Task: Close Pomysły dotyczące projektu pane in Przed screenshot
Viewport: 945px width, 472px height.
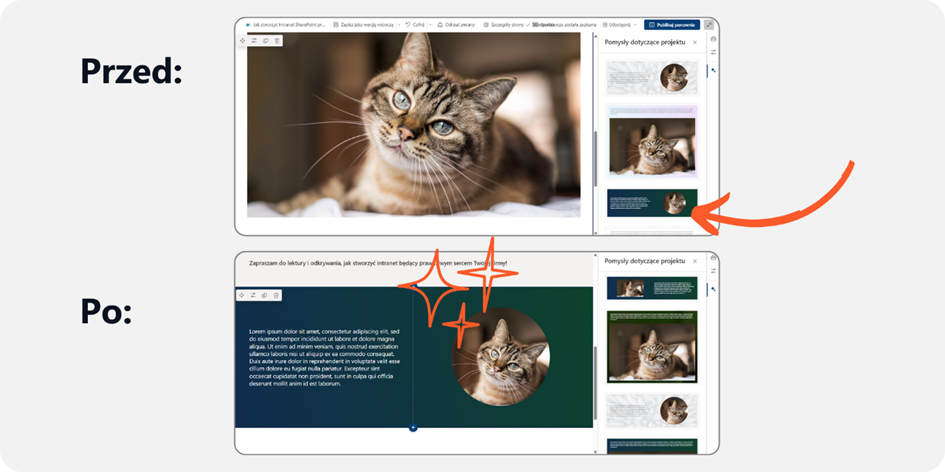Action: pos(695,42)
